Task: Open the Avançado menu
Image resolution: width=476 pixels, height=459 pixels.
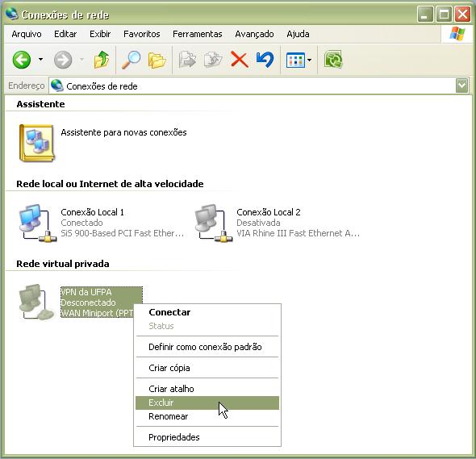Action: [254, 34]
